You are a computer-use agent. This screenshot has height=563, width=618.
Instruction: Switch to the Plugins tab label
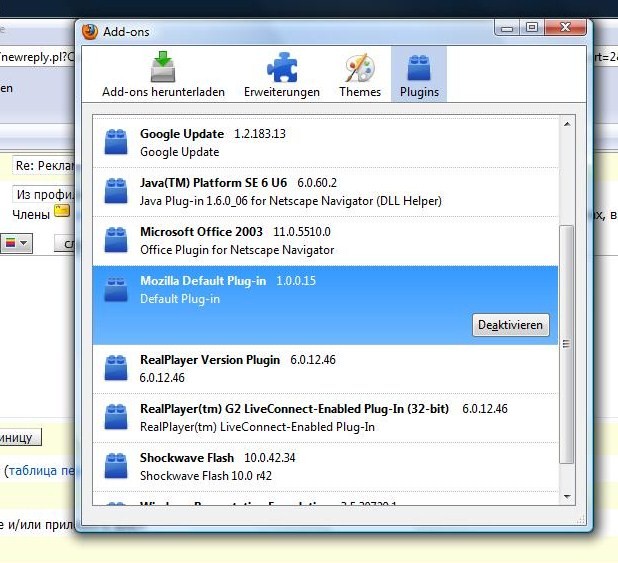(x=419, y=92)
